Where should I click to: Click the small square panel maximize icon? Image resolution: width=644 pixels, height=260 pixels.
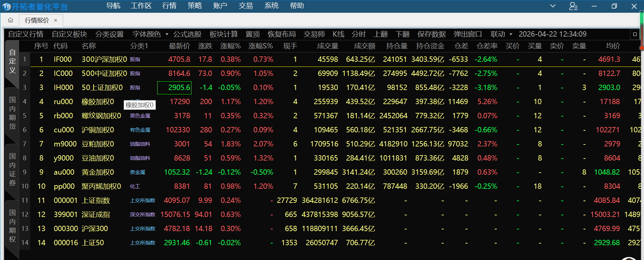(x=635, y=34)
